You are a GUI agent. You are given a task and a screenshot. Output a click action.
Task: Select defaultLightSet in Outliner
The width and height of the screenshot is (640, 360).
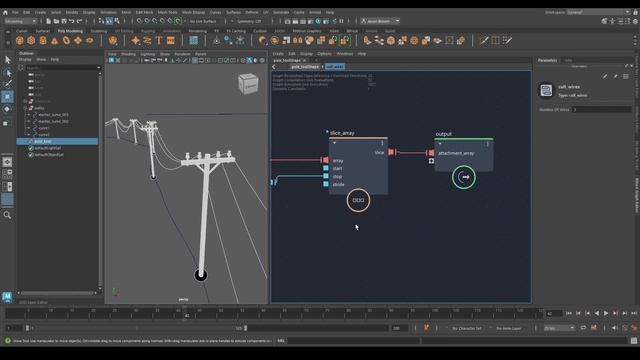(x=48, y=148)
